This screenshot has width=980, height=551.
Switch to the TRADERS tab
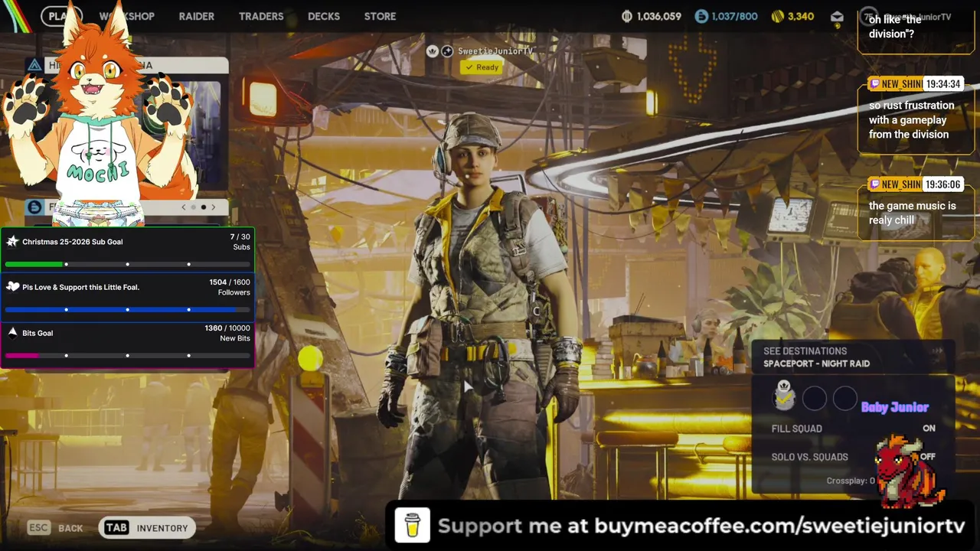point(261,16)
